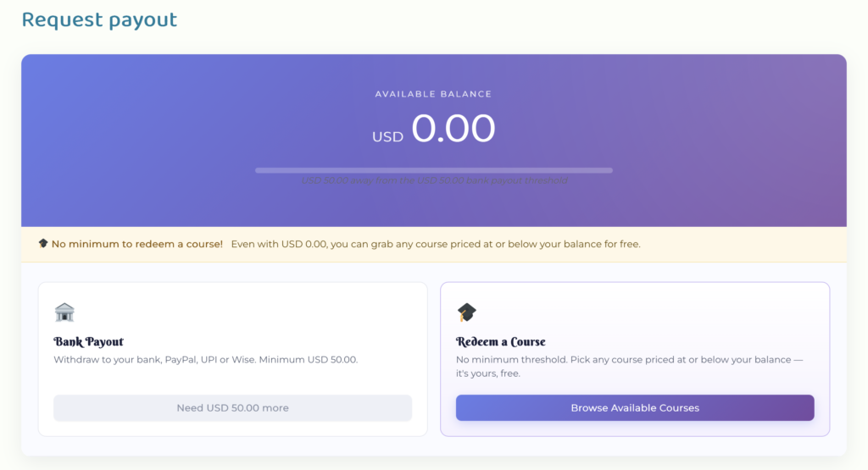Click the Withdraw to your bank description

[x=206, y=359]
